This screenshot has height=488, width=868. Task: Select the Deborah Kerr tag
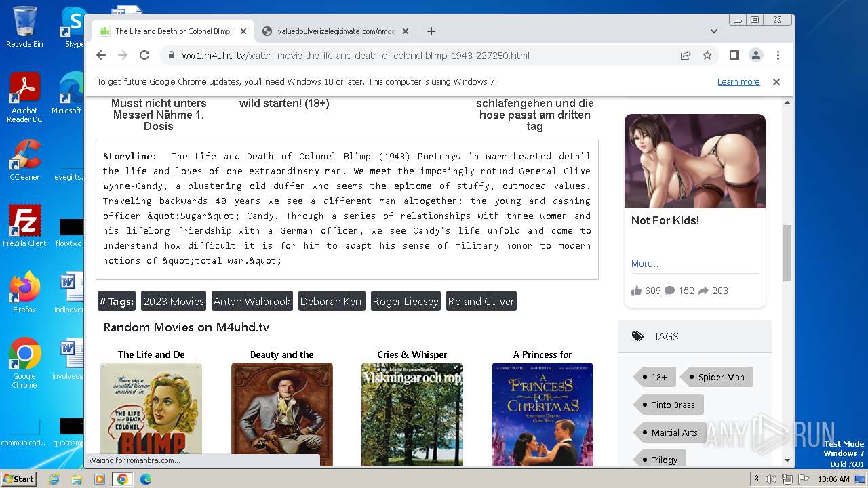332,301
